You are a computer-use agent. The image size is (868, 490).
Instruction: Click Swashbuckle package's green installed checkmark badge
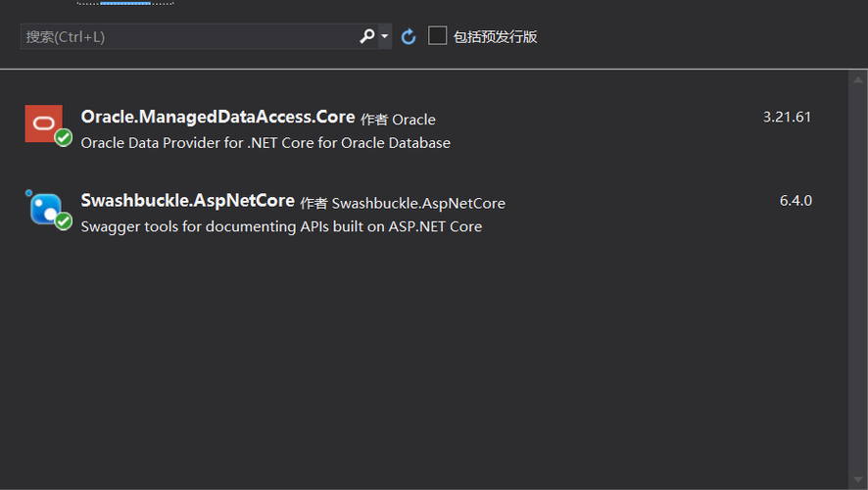coord(64,222)
